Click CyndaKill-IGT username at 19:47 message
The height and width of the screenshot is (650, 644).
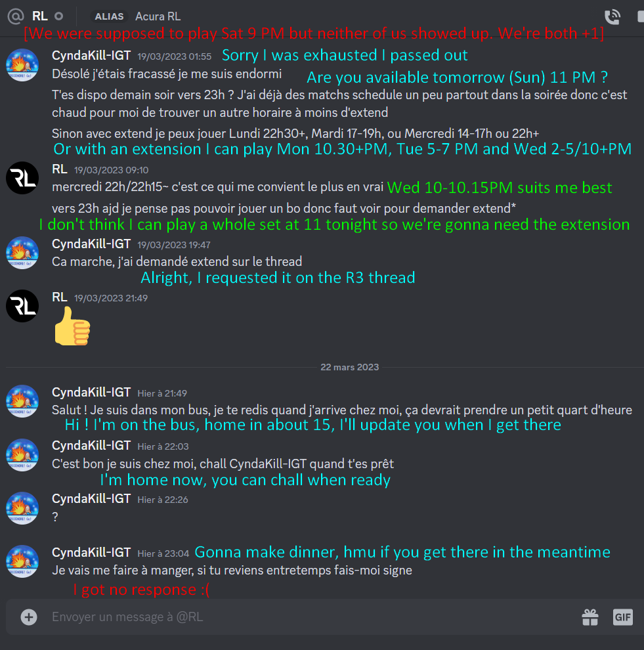[91, 244]
